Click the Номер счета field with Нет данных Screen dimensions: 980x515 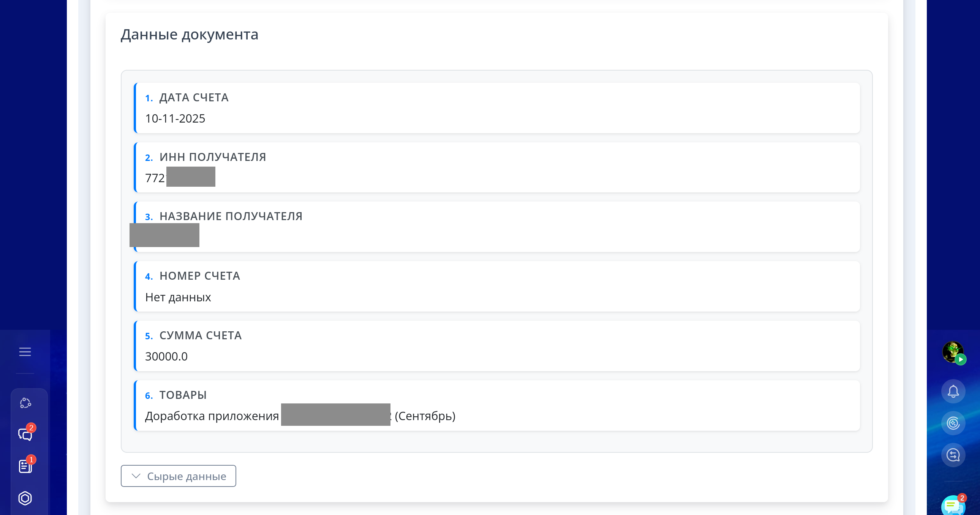496,286
